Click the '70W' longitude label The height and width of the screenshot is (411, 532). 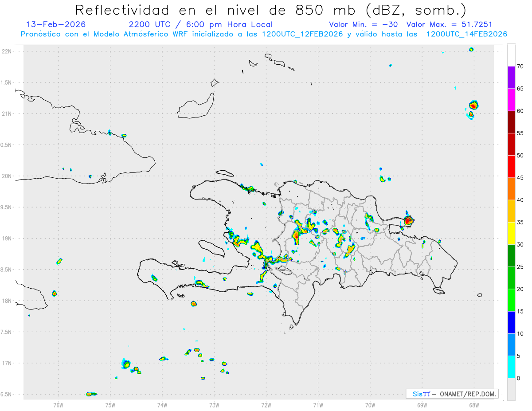[x=370, y=405]
